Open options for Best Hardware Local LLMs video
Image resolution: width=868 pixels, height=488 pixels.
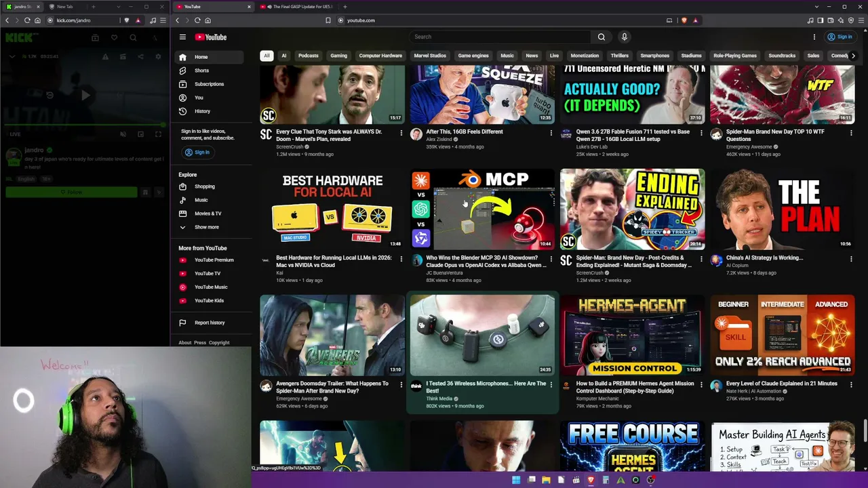401,259
